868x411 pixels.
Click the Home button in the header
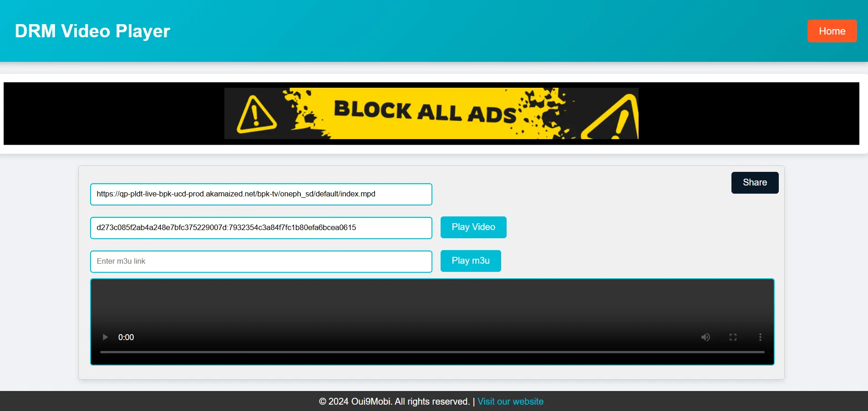click(832, 31)
